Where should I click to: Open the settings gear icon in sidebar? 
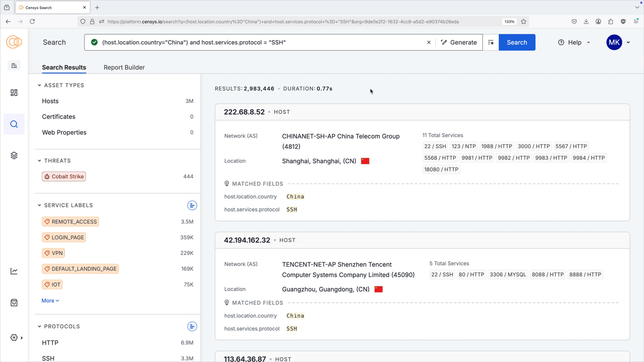pos(14,338)
